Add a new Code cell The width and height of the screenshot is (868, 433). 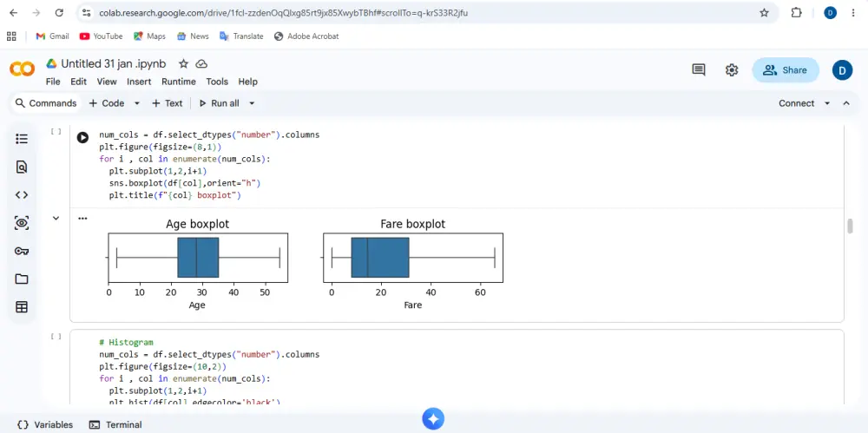[107, 103]
